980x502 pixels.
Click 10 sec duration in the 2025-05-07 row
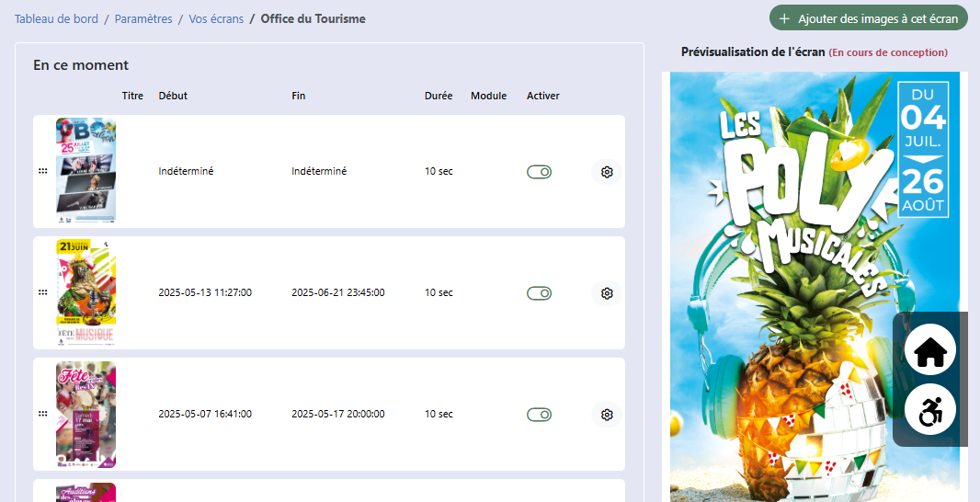coord(439,413)
